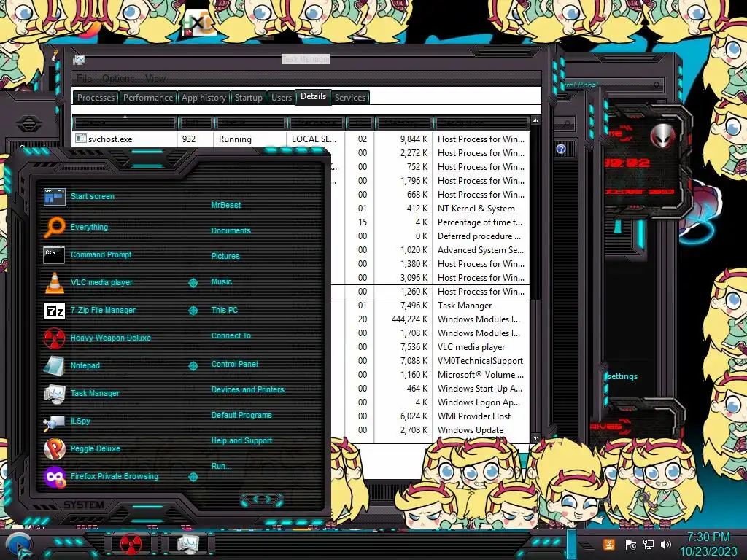This screenshot has width=747, height=560.
Task: Expand Notepad jump list arrow
Action: [x=193, y=366]
